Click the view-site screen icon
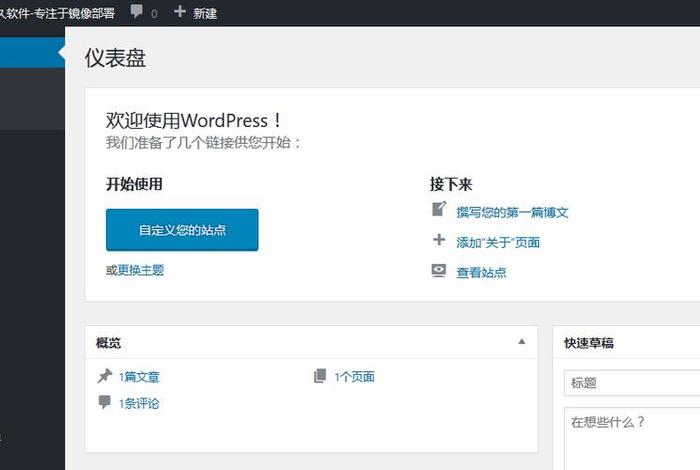Viewport: 700px width, 470px height. click(x=439, y=270)
